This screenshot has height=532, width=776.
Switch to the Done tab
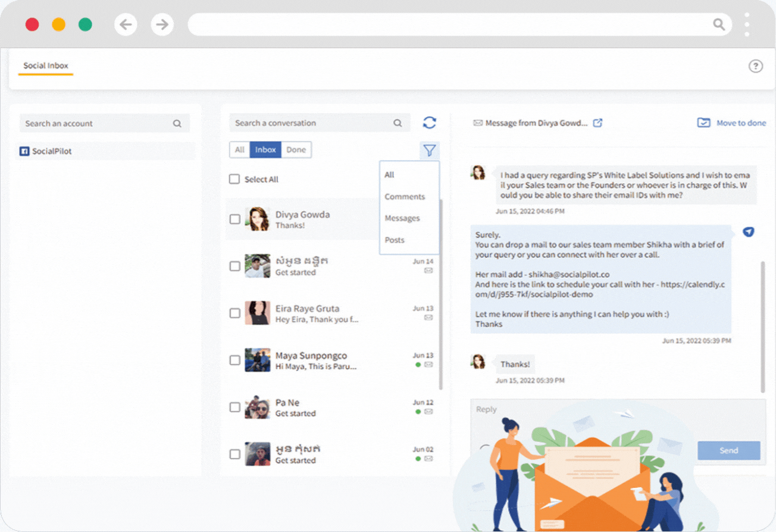pos(296,149)
